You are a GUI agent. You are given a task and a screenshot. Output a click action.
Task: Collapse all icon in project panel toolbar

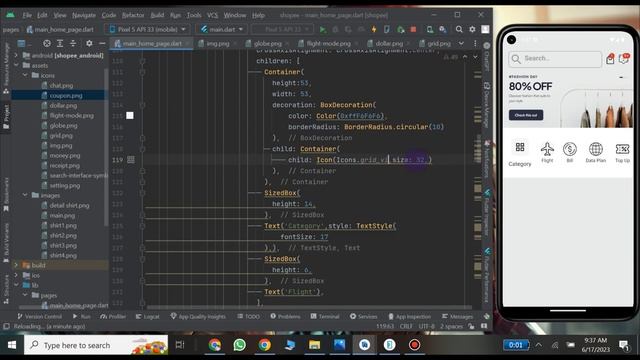point(73,43)
